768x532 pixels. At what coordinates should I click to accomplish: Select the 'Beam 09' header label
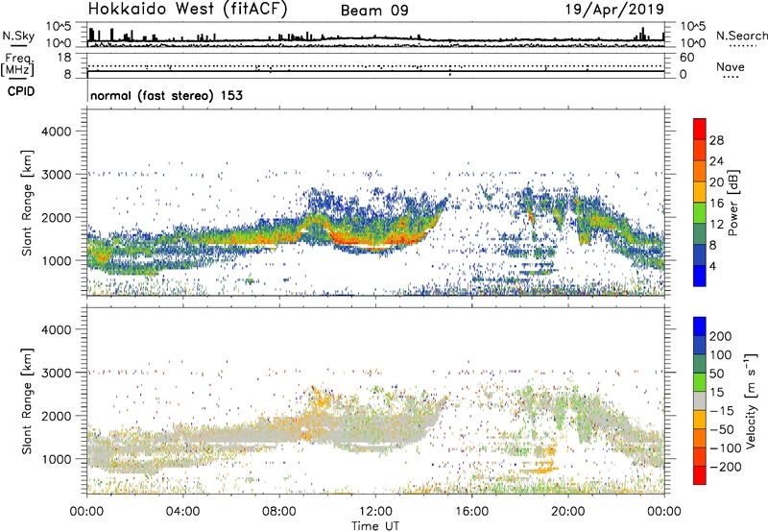(374, 11)
